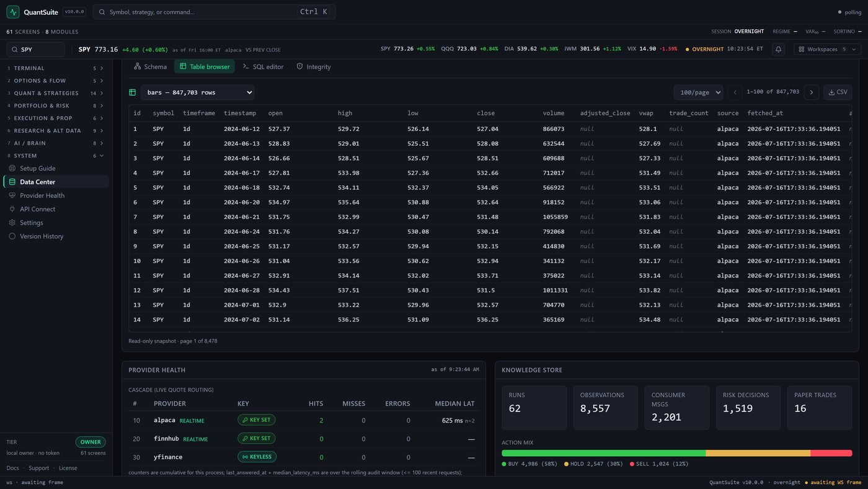Click the KEYLESS badge for yfinance
868x489 pixels.
pos(257,457)
